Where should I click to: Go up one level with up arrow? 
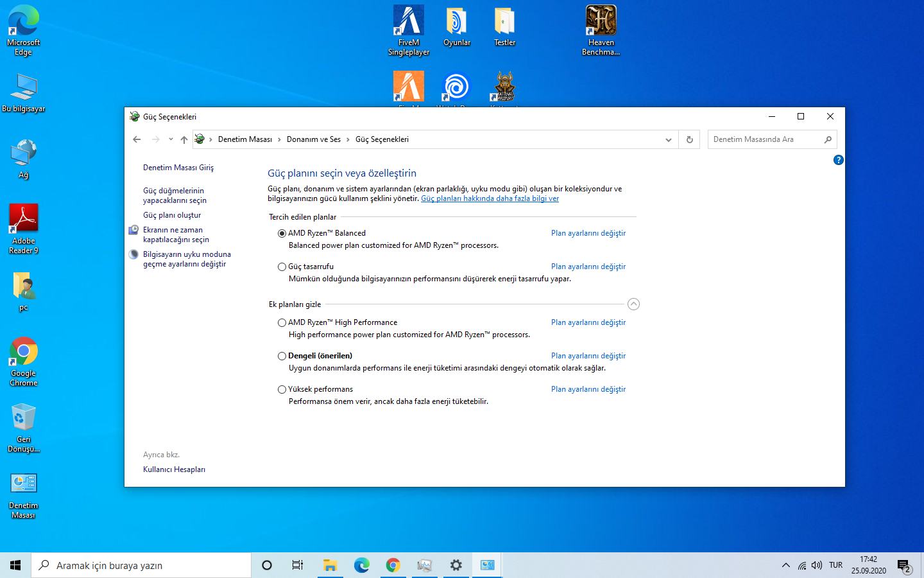(x=184, y=139)
